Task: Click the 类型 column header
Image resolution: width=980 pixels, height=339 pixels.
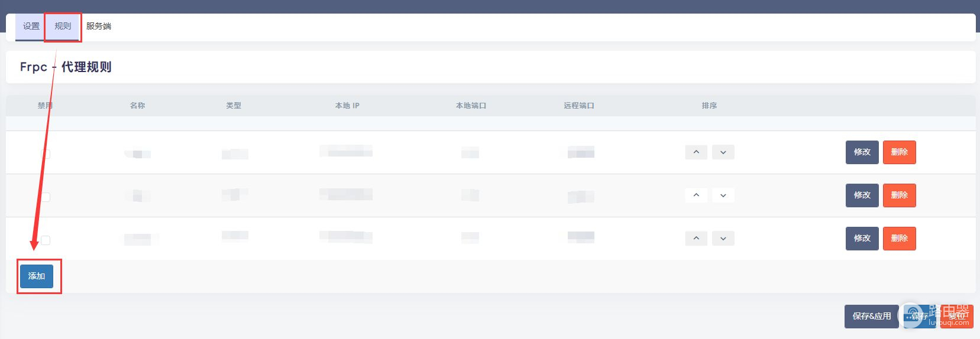Action: point(234,106)
